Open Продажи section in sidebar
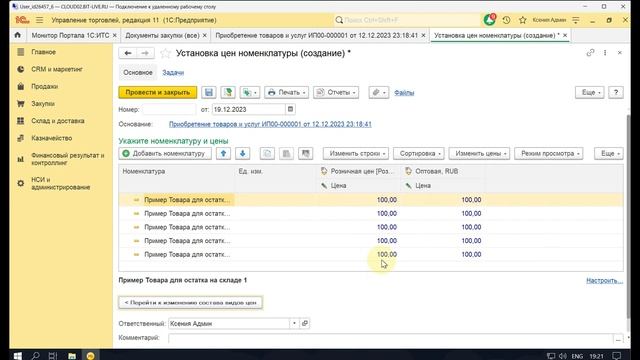 pyautogui.click(x=44, y=86)
